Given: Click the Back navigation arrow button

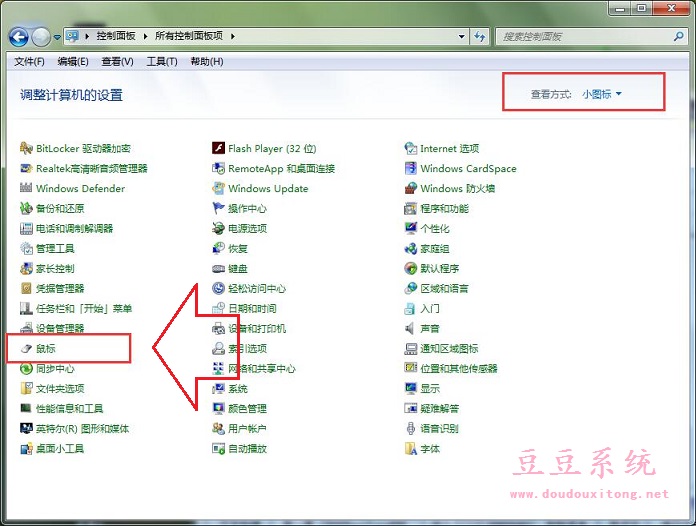Looking at the screenshot, I should point(18,37).
